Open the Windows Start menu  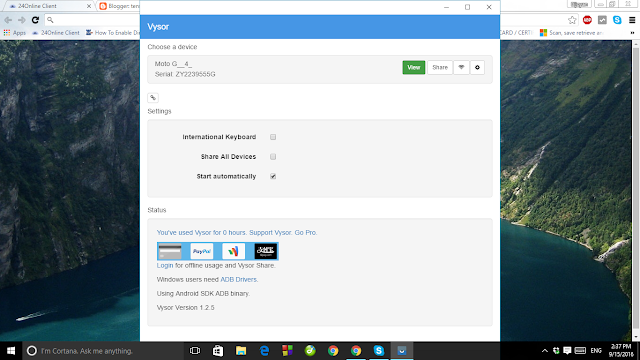pos(11,351)
